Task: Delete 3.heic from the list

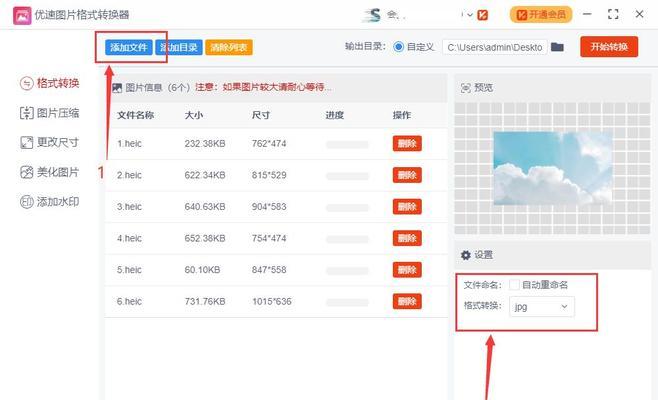Action: coord(407,207)
